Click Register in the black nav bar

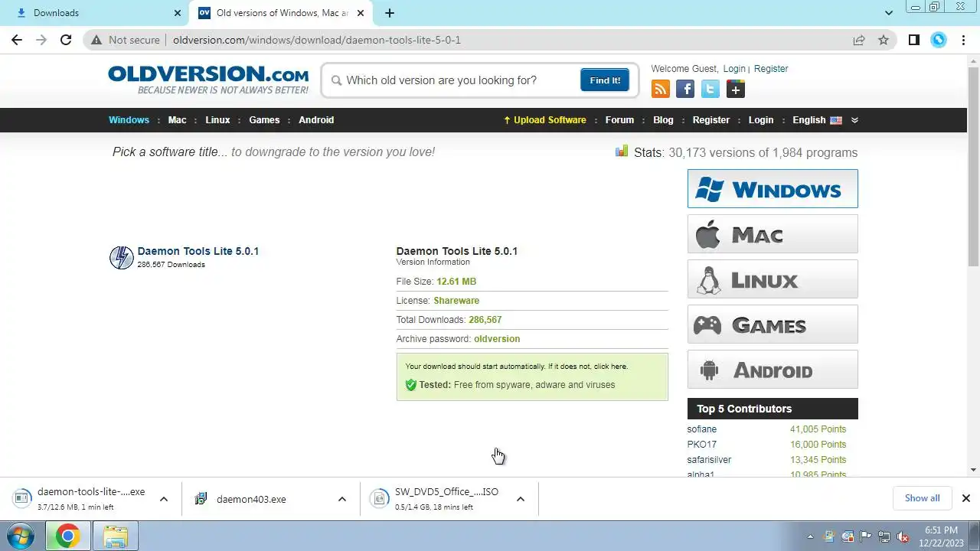[711, 120]
